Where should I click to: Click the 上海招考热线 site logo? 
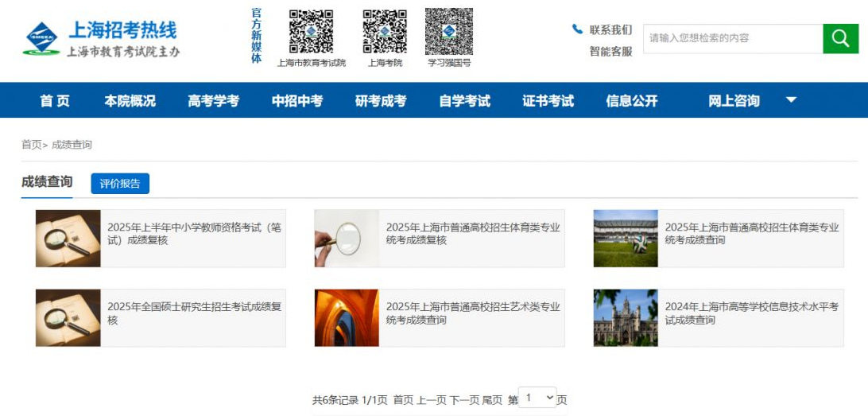[101, 39]
